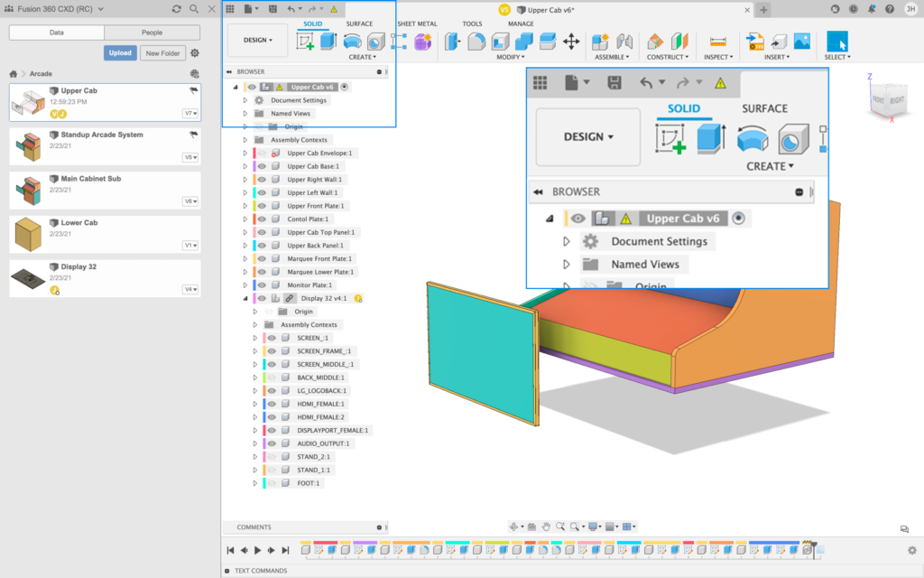Open data panel settings gear icon
This screenshot has width=924, height=578.
pyautogui.click(x=195, y=53)
